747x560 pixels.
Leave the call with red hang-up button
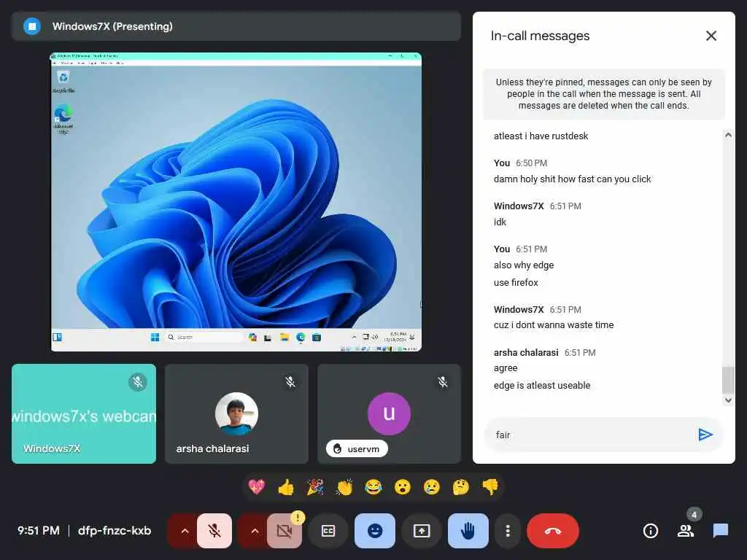pyautogui.click(x=553, y=531)
